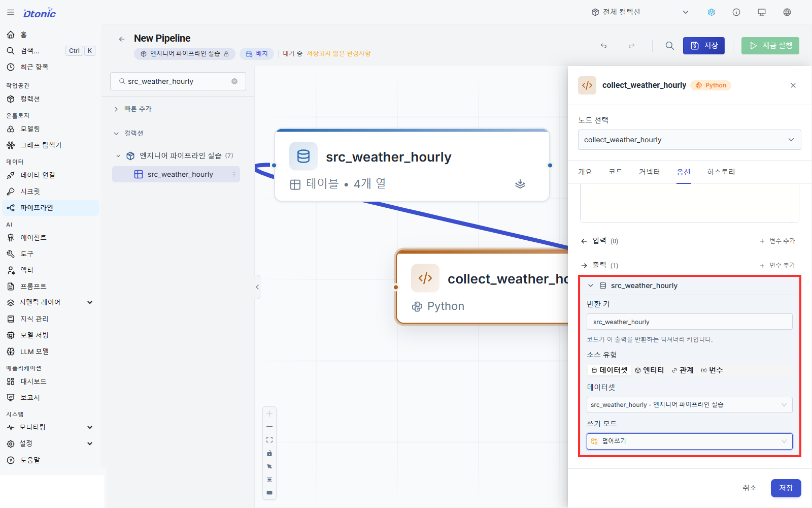Collapse the left node panel

(257, 287)
